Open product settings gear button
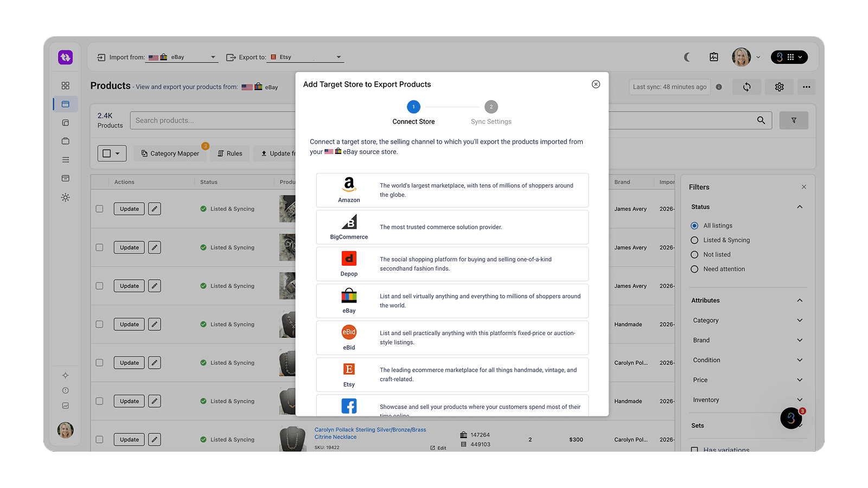 point(780,87)
